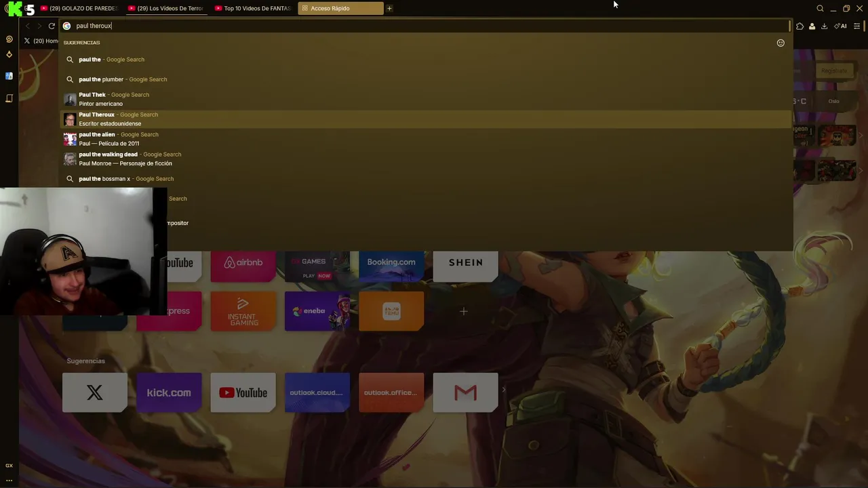Viewport: 868px width, 488px height.
Task: Open the AI assistant toolbar button
Action: (840, 26)
